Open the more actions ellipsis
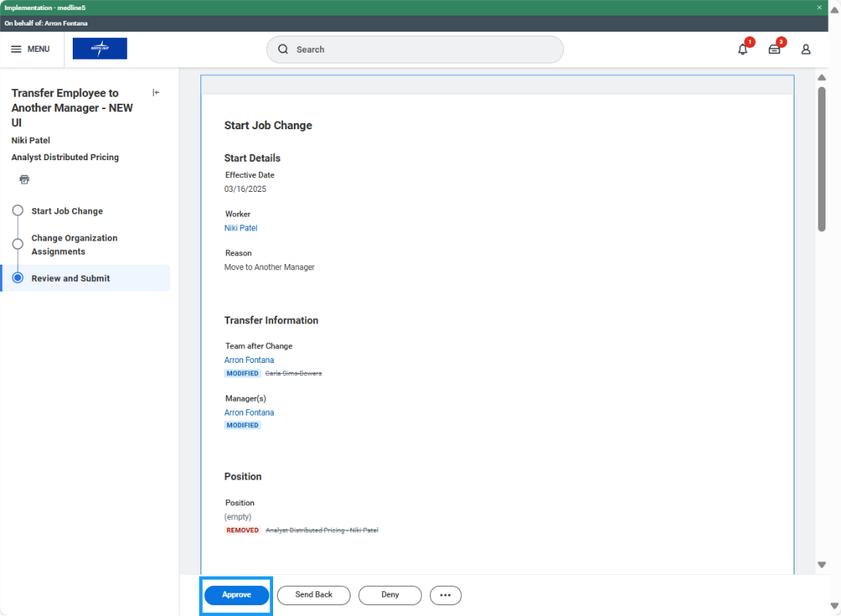The height and width of the screenshot is (616, 841). (446, 595)
